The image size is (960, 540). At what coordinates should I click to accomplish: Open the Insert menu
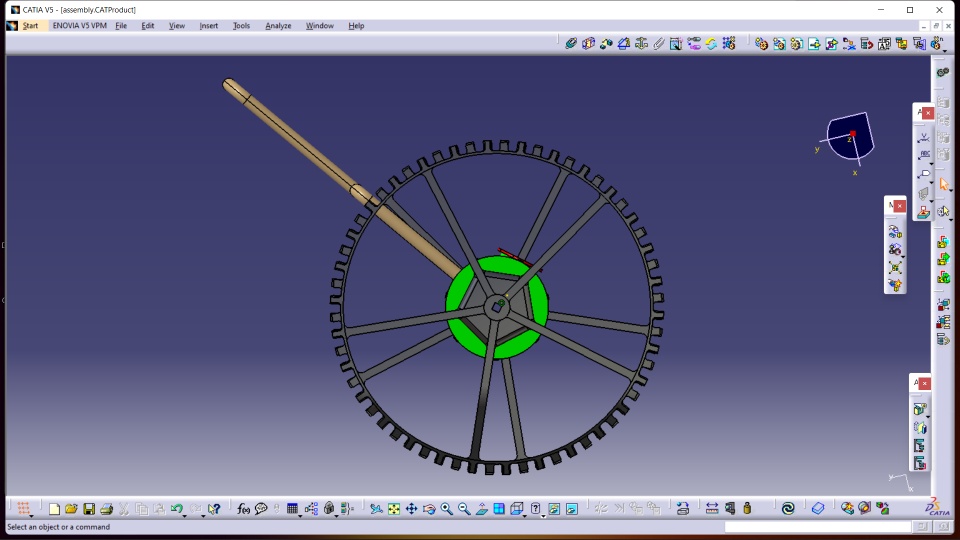click(209, 26)
